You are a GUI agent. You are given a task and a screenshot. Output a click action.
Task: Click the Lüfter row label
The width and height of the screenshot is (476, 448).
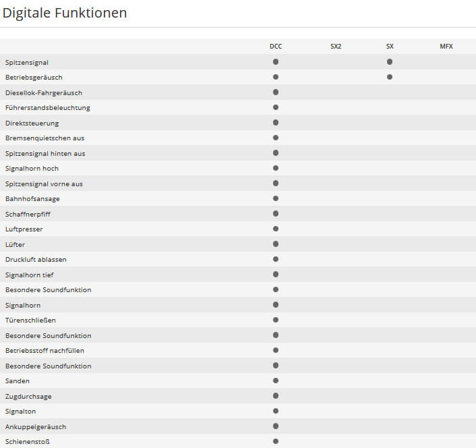16,244
